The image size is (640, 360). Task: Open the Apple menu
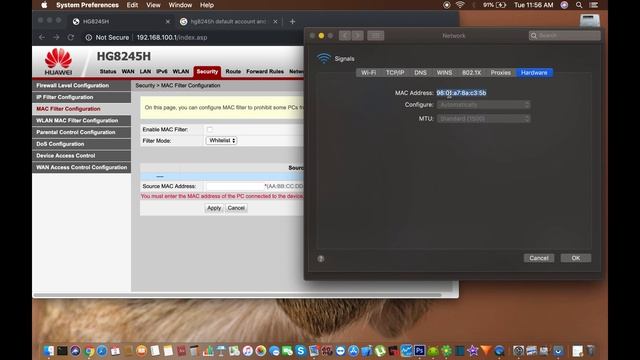pos(44,5)
